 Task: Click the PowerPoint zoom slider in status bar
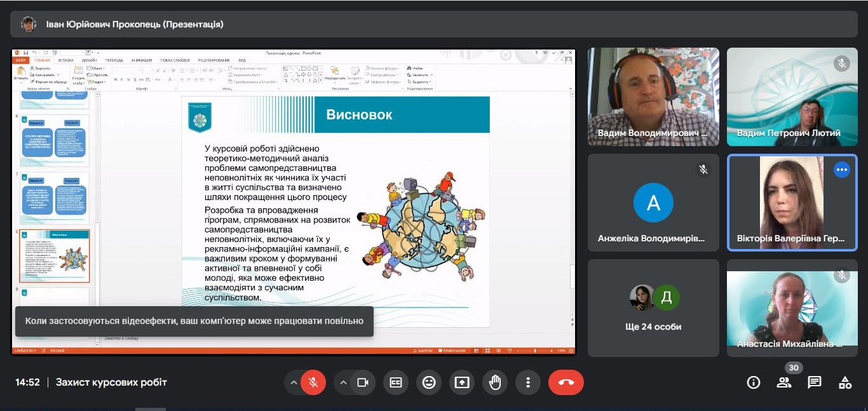(534, 351)
